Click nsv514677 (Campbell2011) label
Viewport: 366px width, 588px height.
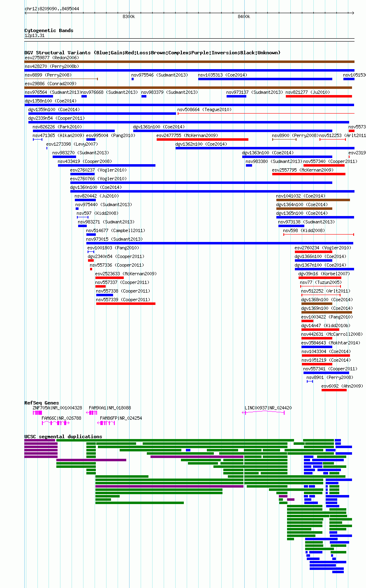(116, 230)
